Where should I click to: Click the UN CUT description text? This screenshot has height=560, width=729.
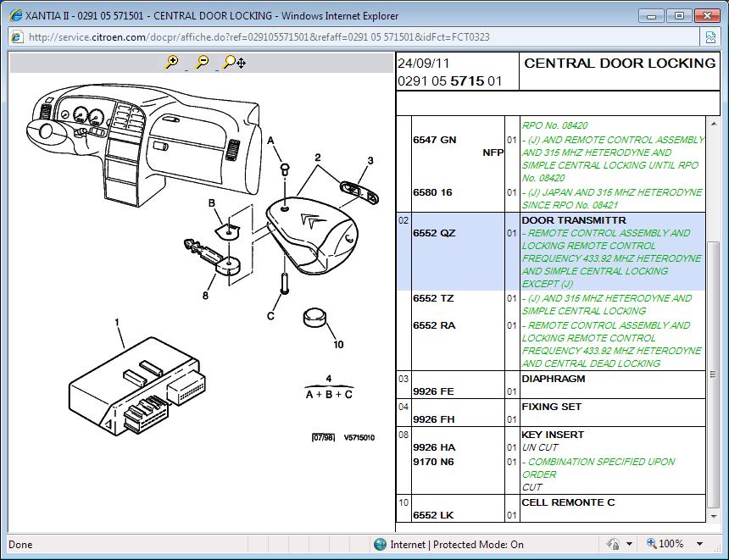540,447
